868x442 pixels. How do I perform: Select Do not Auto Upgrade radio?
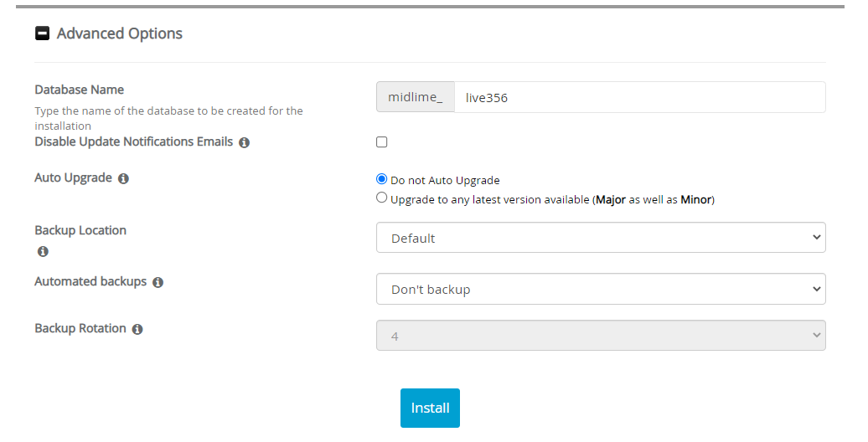pos(381,179)
